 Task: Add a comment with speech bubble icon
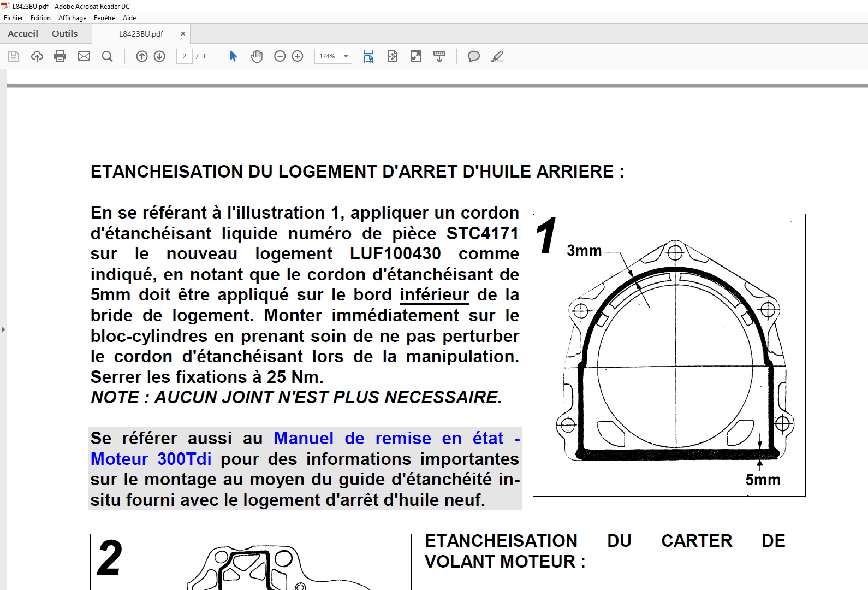[474, 56]
